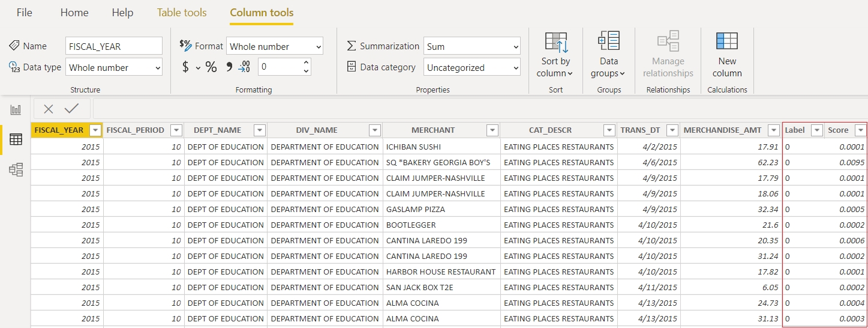The image size is (868, 328).
Task: Select the Data view table icon
Action: tap(16, 139)
